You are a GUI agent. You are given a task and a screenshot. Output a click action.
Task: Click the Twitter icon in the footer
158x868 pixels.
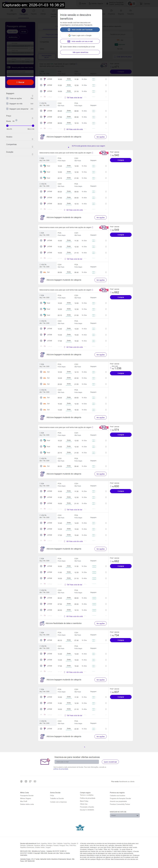[30, 781]
